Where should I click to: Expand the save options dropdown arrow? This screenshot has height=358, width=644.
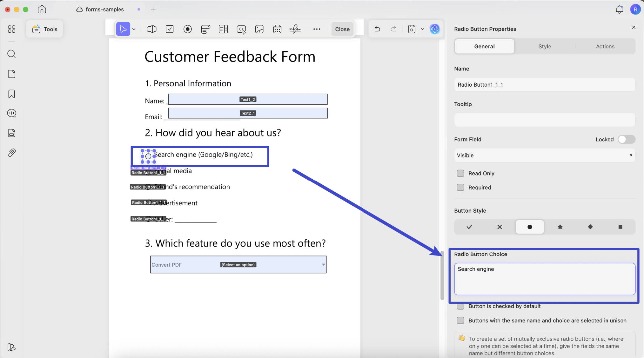point(422,29)
